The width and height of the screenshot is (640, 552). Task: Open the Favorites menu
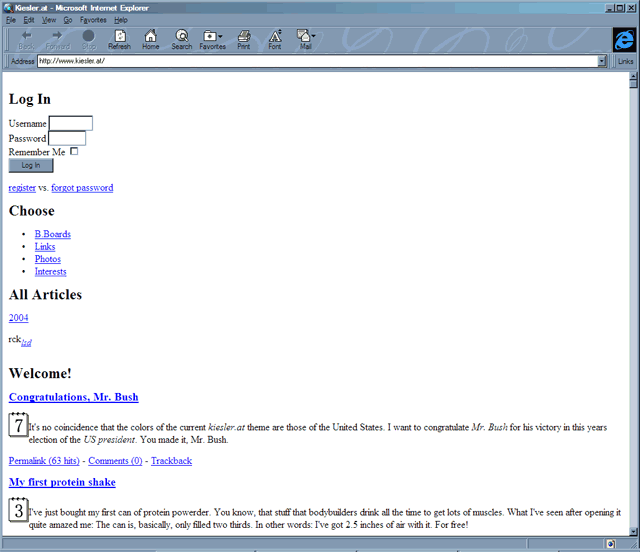tap(93, 20)
